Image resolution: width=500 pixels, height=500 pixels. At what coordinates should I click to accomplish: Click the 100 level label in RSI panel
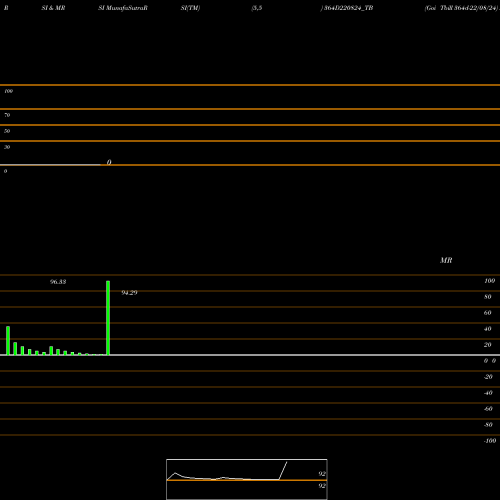coord(8,91)
